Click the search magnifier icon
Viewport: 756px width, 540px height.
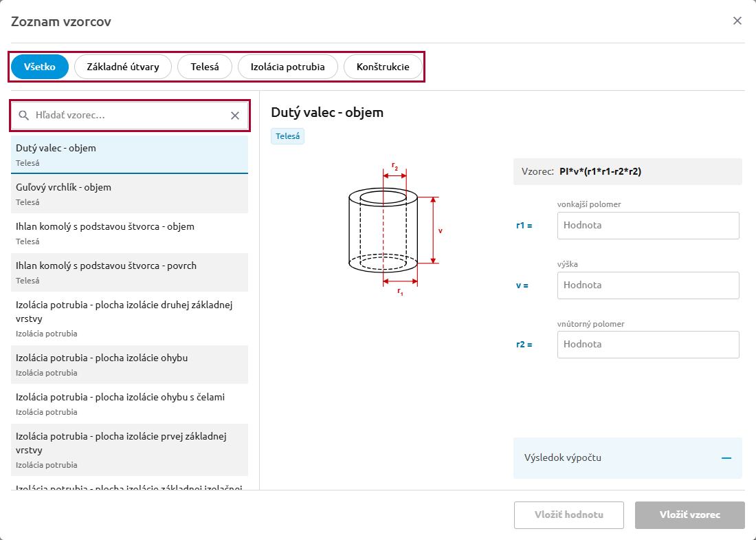[x=23, y=116]
